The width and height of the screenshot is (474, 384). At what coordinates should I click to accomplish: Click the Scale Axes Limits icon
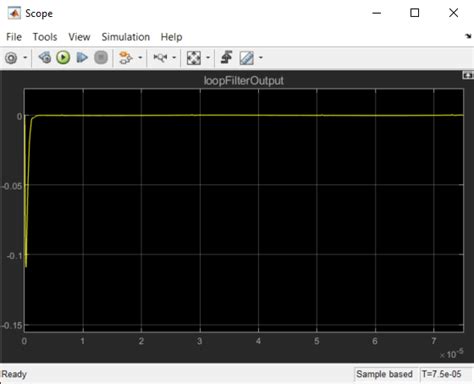click(194, 58)
